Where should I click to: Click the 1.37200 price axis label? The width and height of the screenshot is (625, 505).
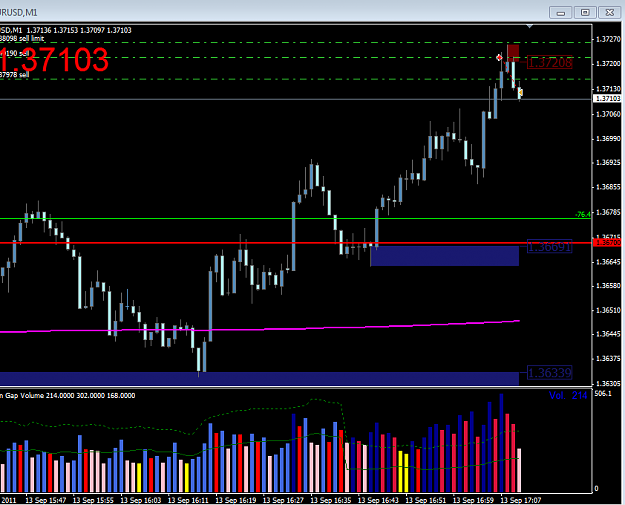click(x=608, y=64)
